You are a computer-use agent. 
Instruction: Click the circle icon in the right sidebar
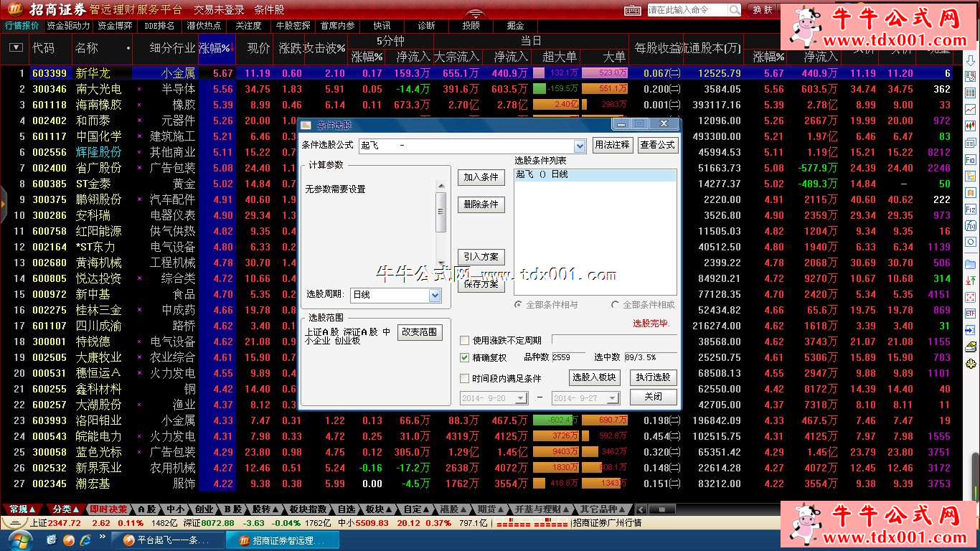(971, 242)
